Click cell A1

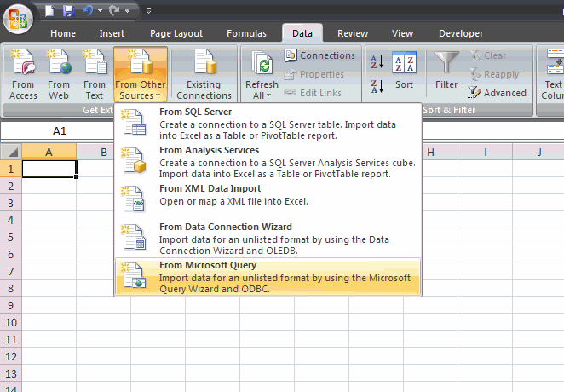click(49, 169)
